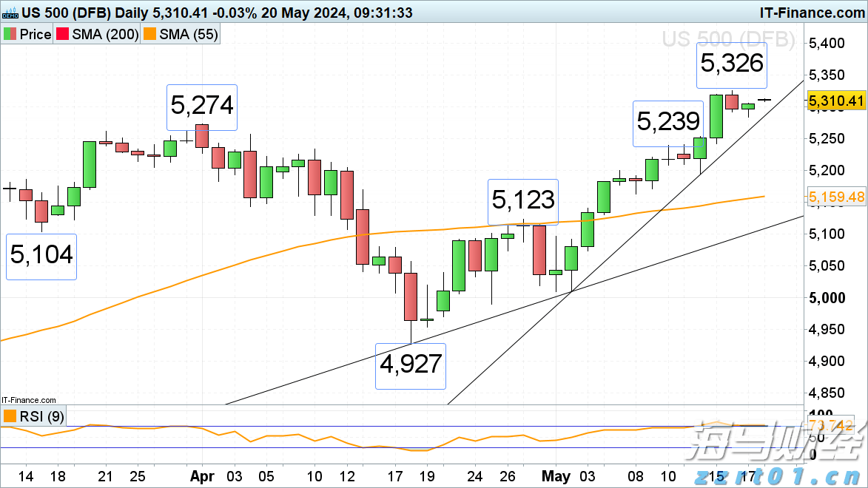868x488 pixels.
Task: Select the 5,239 price annotation box
Action: (667, 122)
